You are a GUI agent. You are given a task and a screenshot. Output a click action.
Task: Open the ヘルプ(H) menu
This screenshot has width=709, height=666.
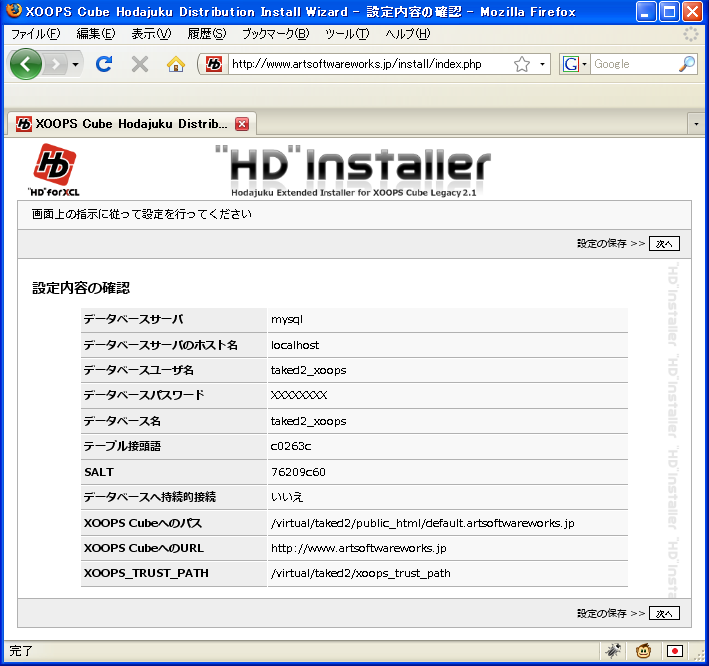pyautogui.click(x=408, y=34)
